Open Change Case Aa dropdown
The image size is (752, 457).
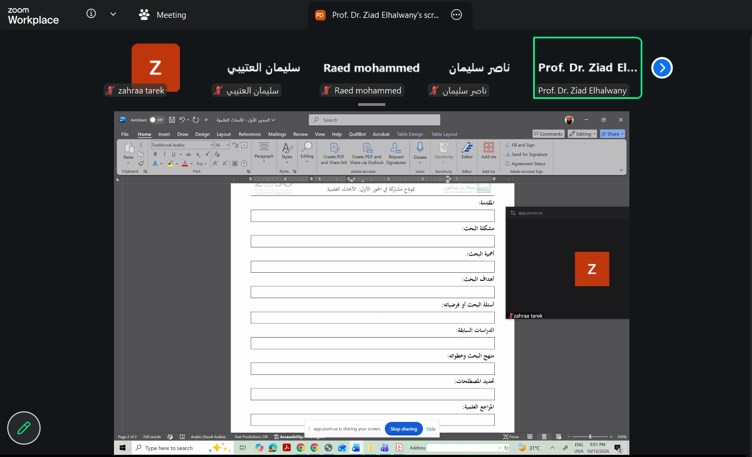tap(200, 164)
